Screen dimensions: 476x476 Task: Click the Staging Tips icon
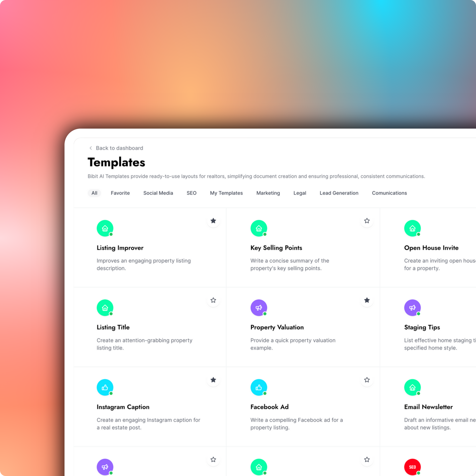412,308
